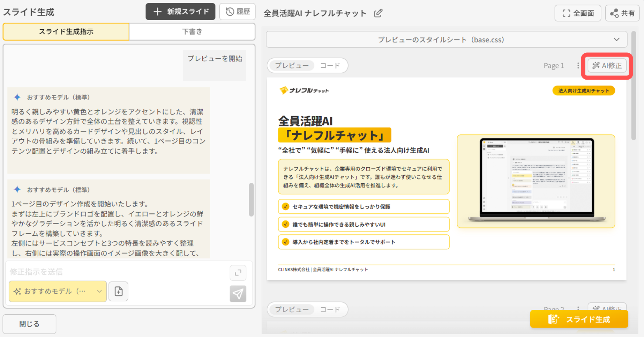Click the 「ナレフルチャット」 highlighted heading
Viewport: 644px width, 337px height.
click(334, 135)
